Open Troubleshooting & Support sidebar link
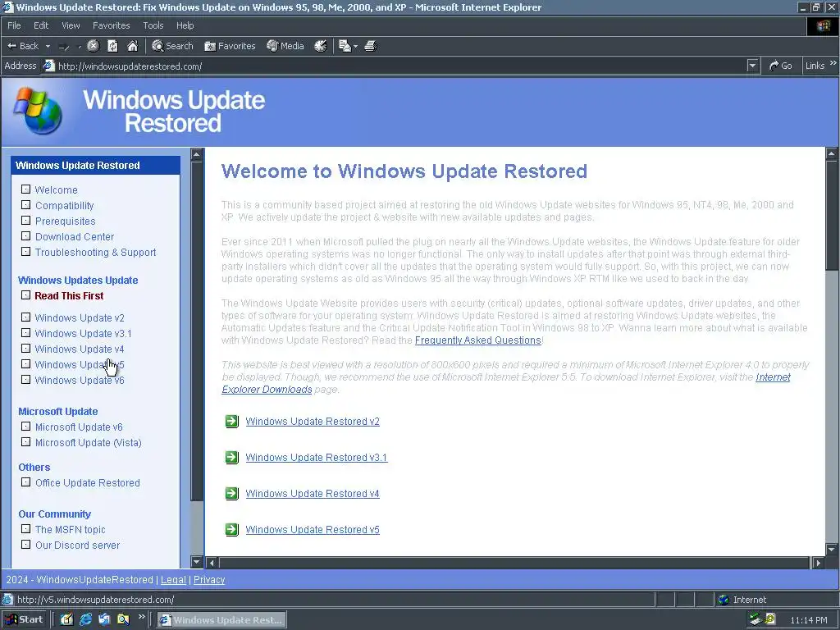 coord(95,252)
